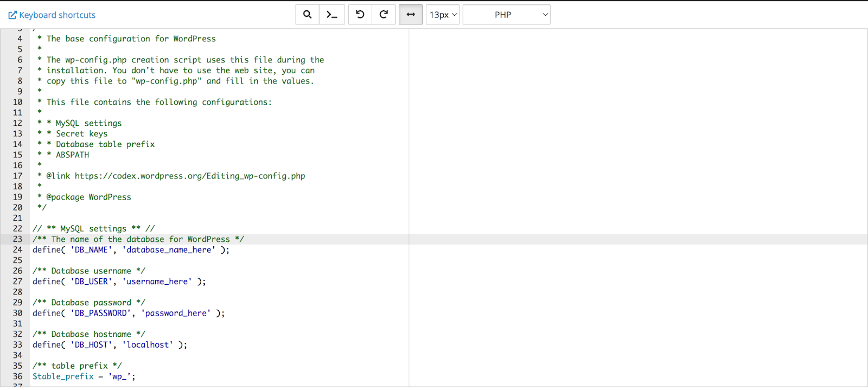Click 'username_here' string value
868x390 pixels.
pyautogui.click(x=157, y=282)
